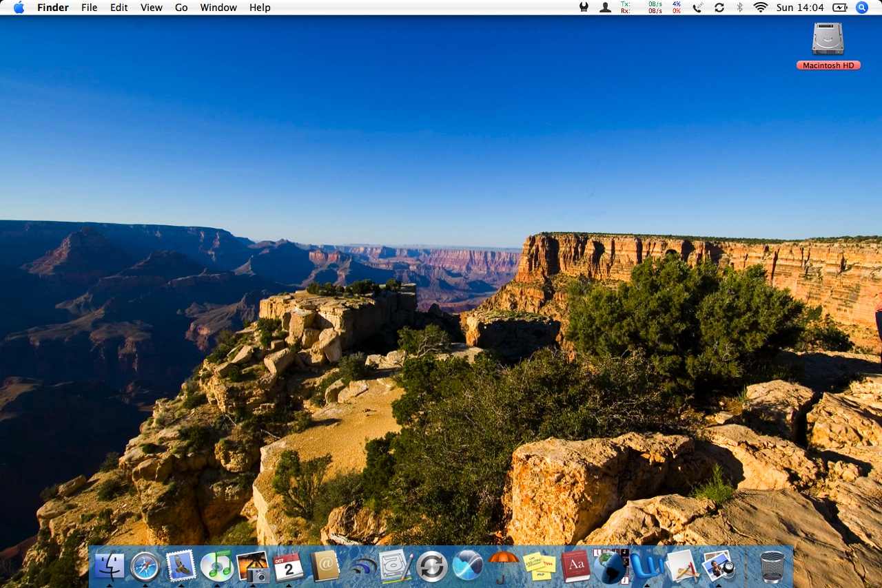The height and width of the screenshot is (588, 882).
Task: Click the sync menu bar icon
Action: [x=719, y=8]
